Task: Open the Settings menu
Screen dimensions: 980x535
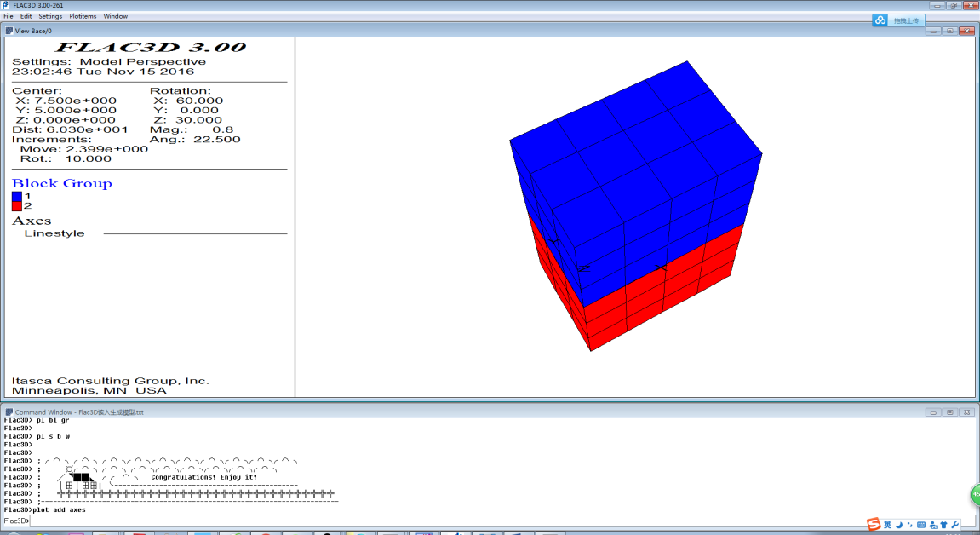Action: (50, 16)
